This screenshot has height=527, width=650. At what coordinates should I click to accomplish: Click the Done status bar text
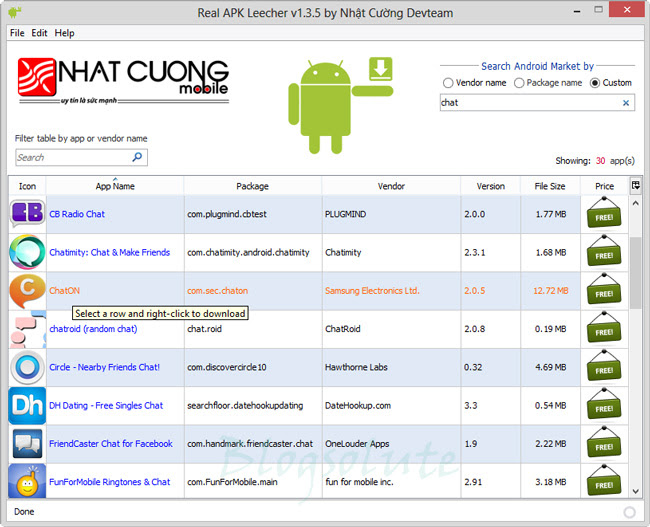coord(24,512)
